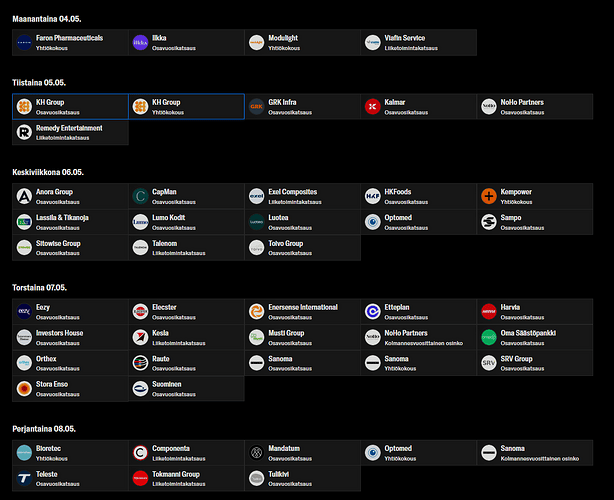This screenshot has height=500, width=614.
Task: Open Optomed Yhtiökokous card on Friday
Action: 419,453
